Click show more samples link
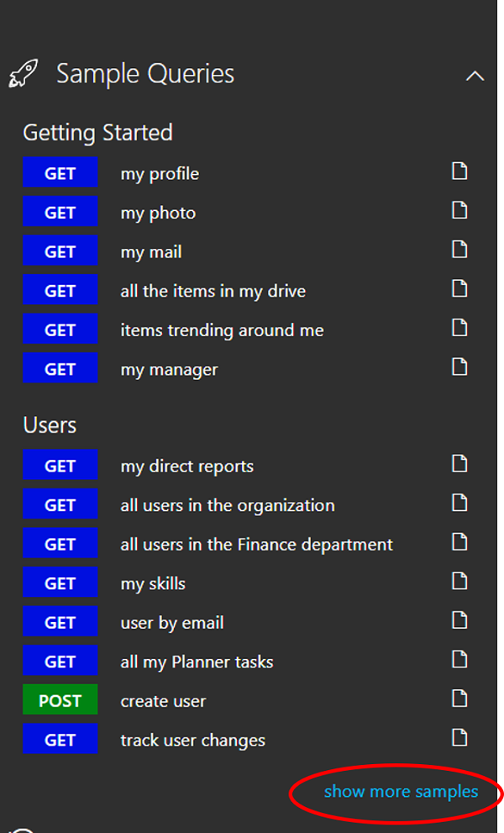Viewport: 504px width, 833px height. (401, 792)
